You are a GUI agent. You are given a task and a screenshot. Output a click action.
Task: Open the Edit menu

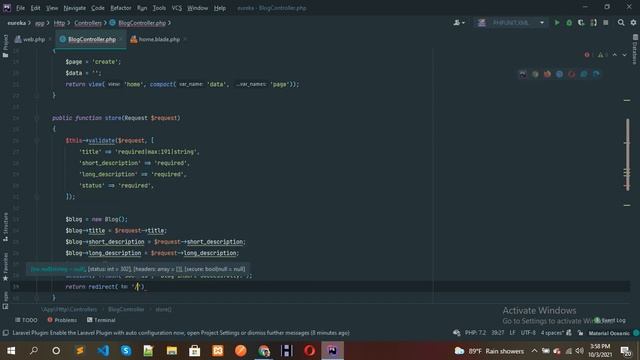click(x=36, y=8)
